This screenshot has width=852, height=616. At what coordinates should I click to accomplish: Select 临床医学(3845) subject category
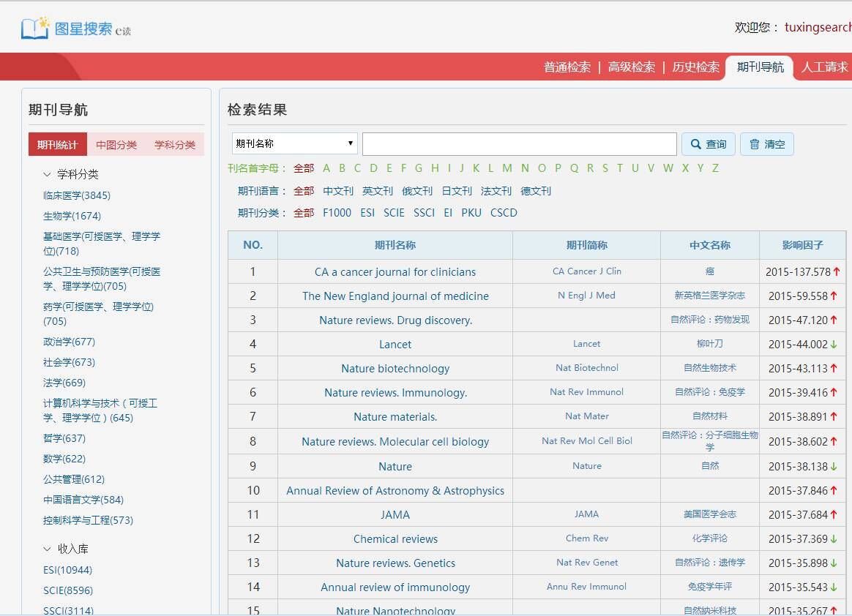[x=77, y=195]
